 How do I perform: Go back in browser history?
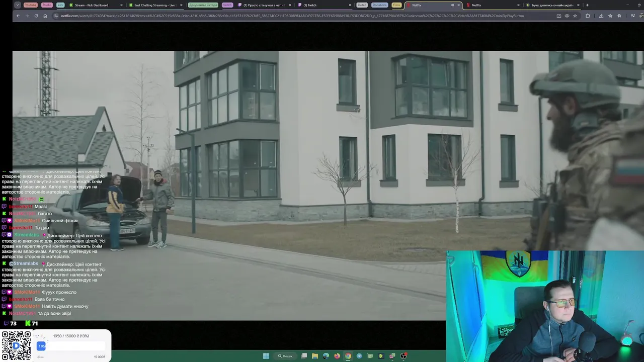tap(18, 16)
